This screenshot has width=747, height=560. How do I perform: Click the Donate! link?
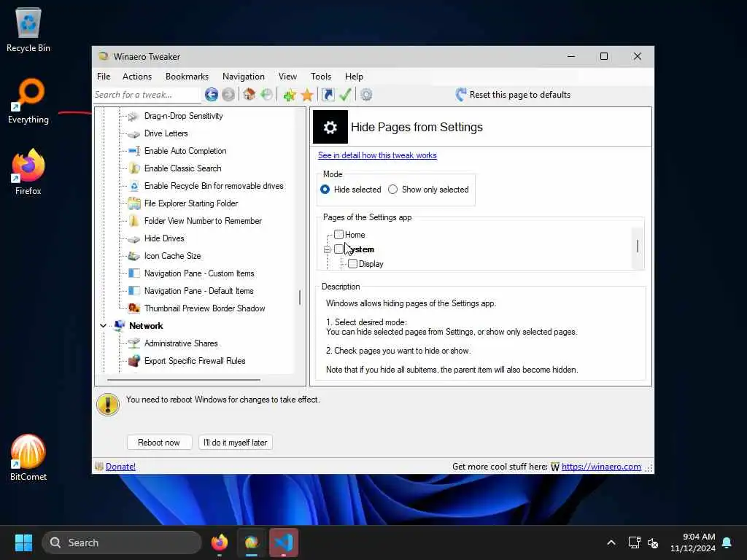(x=120, y=467)
